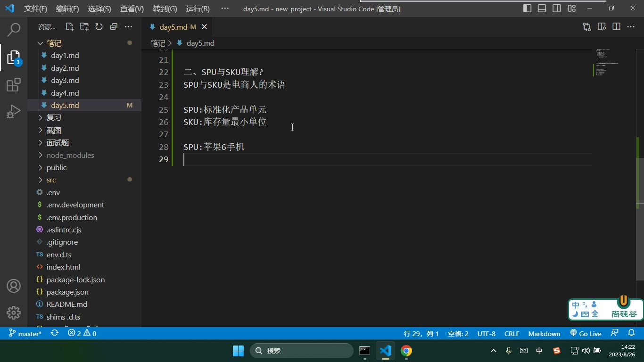Open changes compare icon in editor toolbar

pyautogui.click(x=586, y=27)
